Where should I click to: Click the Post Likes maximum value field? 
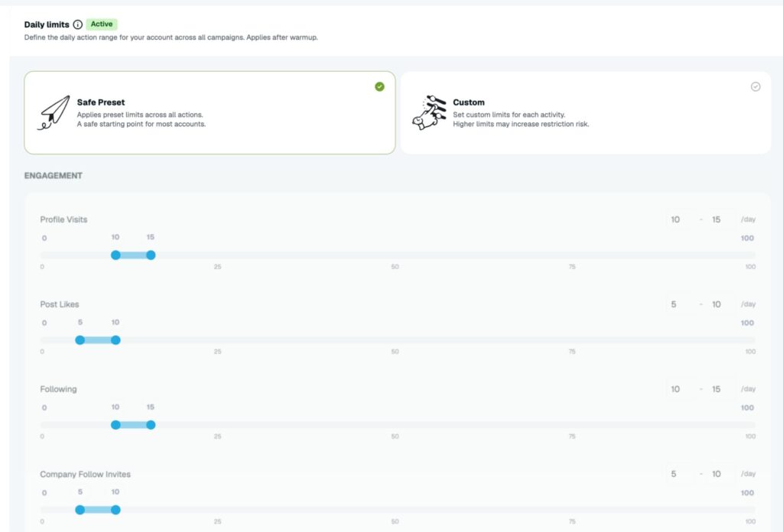click(x=721, y=304)
